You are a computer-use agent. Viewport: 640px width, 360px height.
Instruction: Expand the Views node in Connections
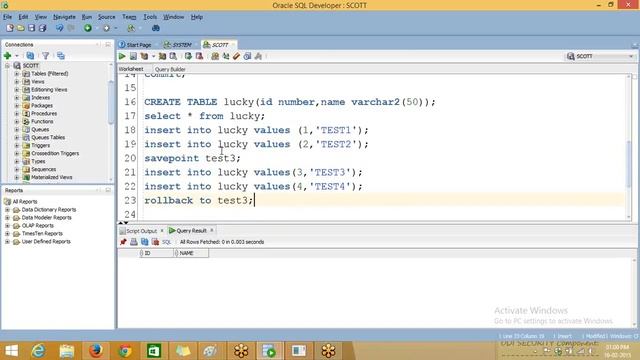(17, 82)
